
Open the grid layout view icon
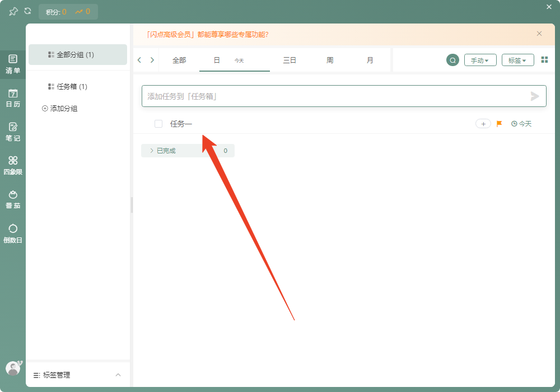coord(544,60)
